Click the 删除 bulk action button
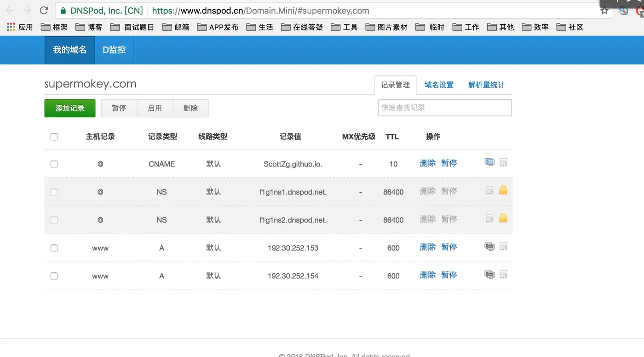 [x=191, y=109]
